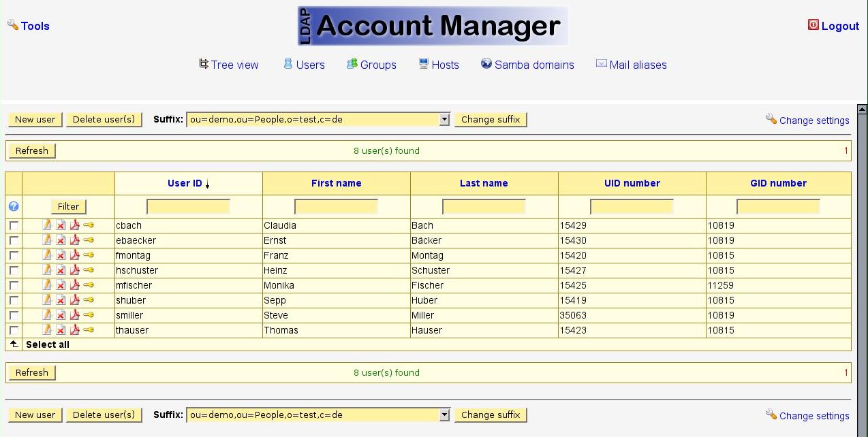Check the checkbox for user cbach
This screenshot has width=868, height=437.
click(x=14, y=225)
